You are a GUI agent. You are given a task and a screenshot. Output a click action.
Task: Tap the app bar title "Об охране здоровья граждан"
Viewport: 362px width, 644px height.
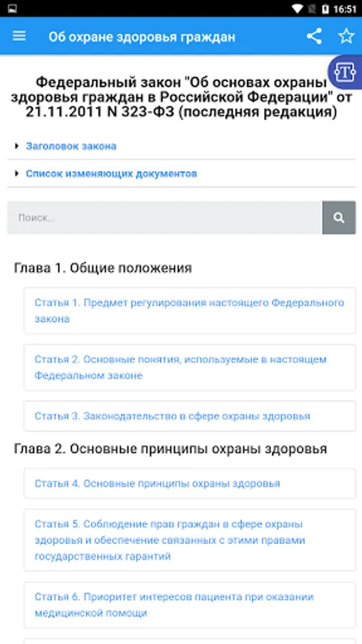click(x=142, y=37)
